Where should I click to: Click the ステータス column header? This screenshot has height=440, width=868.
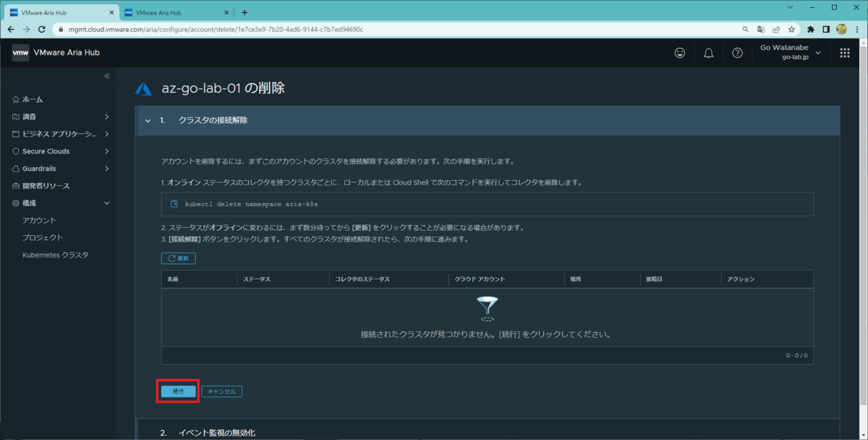tap(257, 279)
